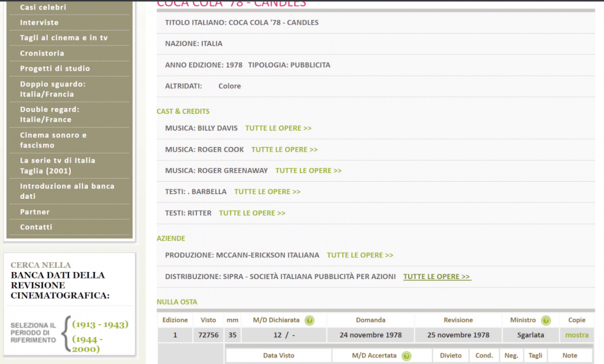This screenshot has height=364, width=604.
Task: Open help icon next to Ministro
Action: (x=546, y=320)
